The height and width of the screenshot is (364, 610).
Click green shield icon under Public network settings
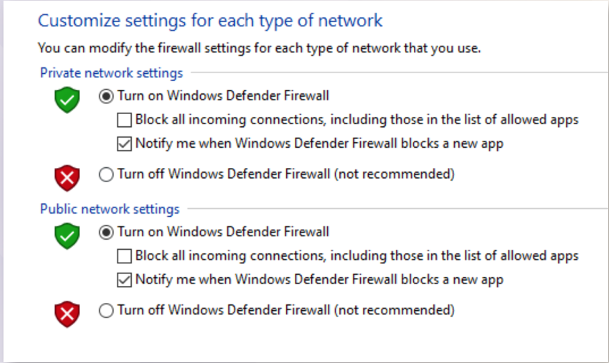point(67,236)
